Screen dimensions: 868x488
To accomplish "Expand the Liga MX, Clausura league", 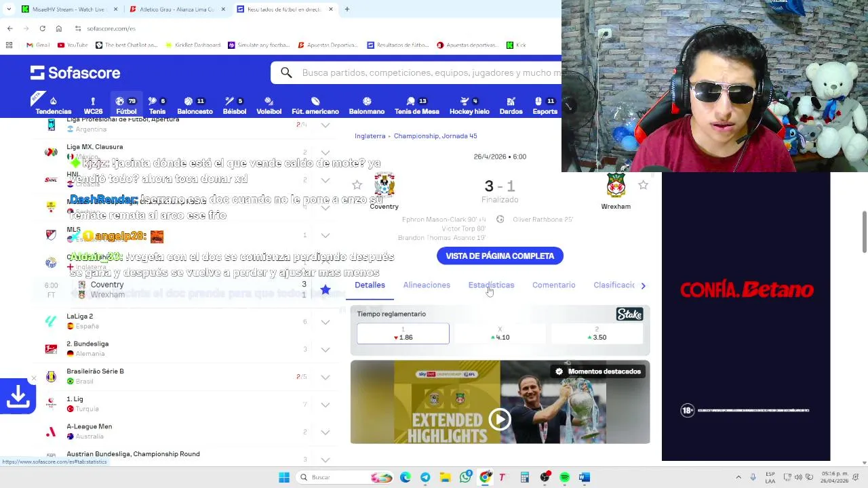I will (x=325, y=152).
